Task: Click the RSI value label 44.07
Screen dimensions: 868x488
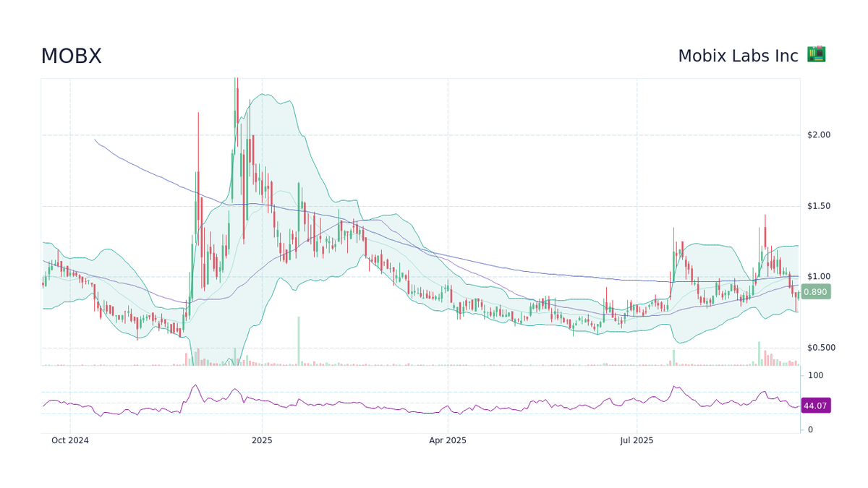Action: tap(815, 406)
